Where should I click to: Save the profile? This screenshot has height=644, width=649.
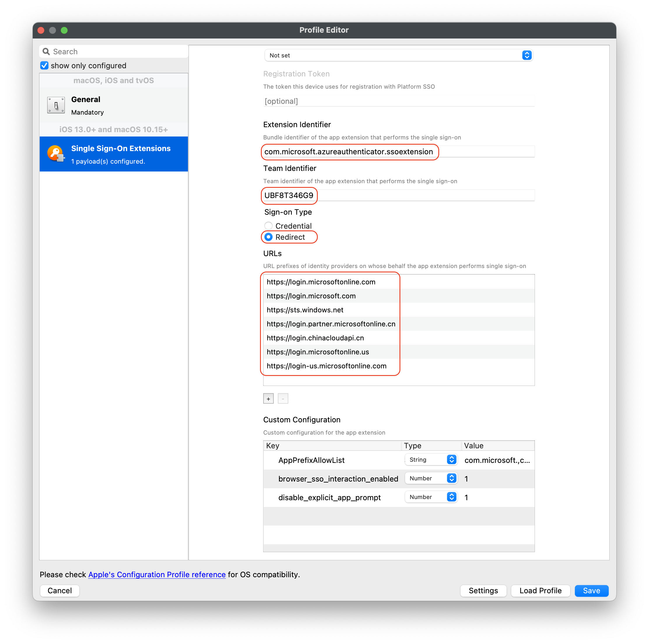coord(591,591)
